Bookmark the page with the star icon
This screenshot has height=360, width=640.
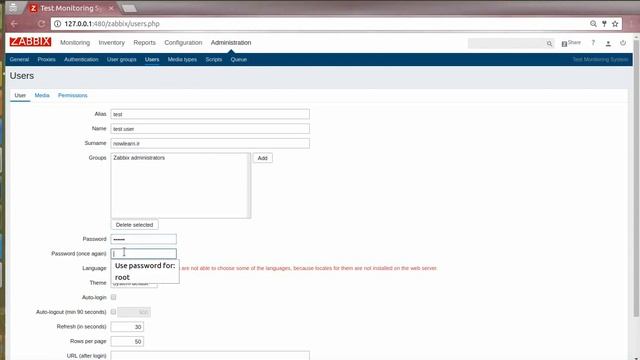(x=615, y=24)
